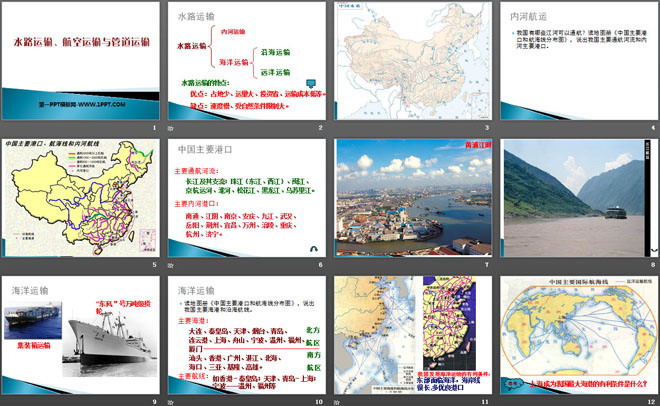This screenshot has height=406, width=660.
Task: Click the animation star icon under slide 6
Action: click(170, 265)
